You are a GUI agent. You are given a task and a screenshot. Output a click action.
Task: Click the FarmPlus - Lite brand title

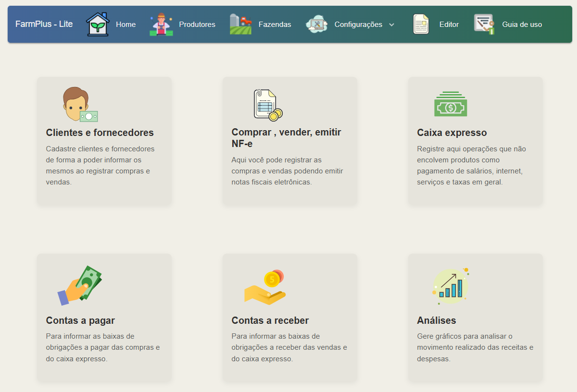click(44, 24)
